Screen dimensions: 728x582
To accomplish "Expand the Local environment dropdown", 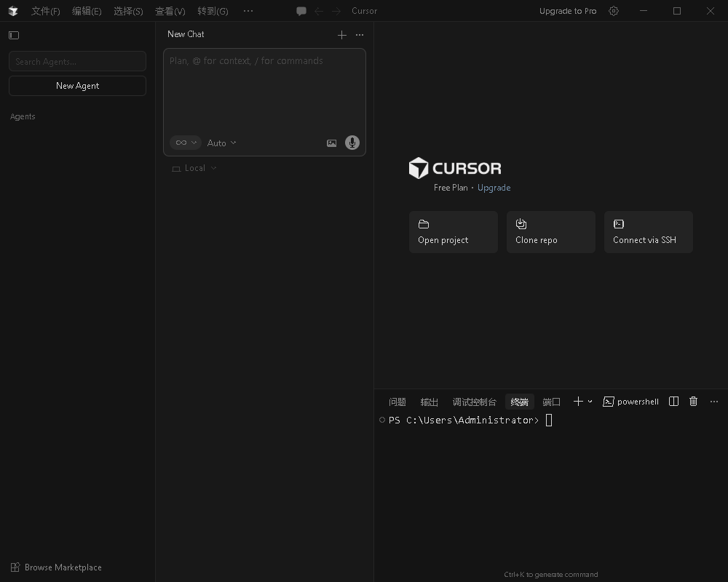I will coord(194,168).
